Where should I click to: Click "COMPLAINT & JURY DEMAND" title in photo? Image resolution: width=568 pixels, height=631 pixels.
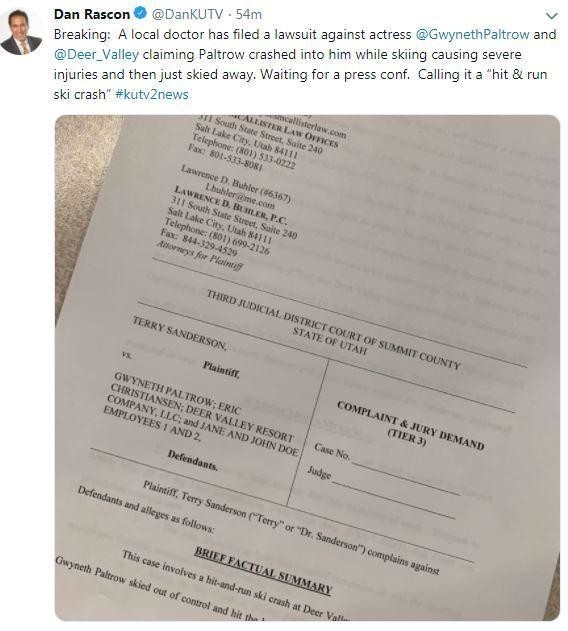pos(411,425)
